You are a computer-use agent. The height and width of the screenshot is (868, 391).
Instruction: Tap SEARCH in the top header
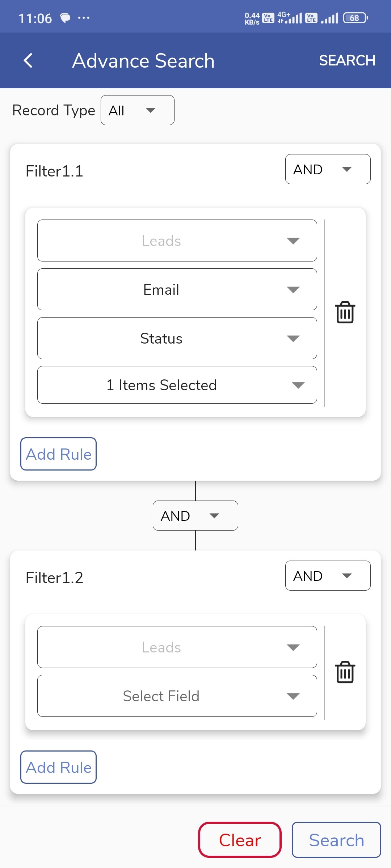click(x=347, y=60)
